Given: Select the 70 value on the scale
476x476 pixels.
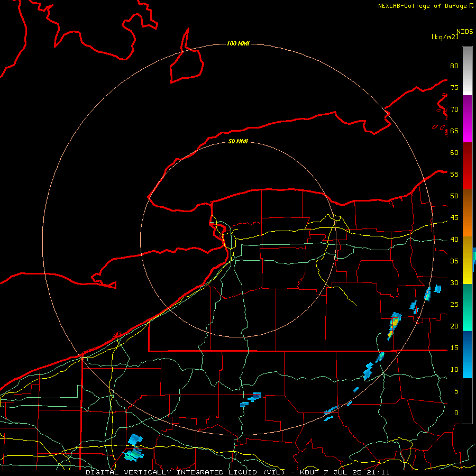Looking at the screenshot, I should pyautogui.click(x=454, y=109).
